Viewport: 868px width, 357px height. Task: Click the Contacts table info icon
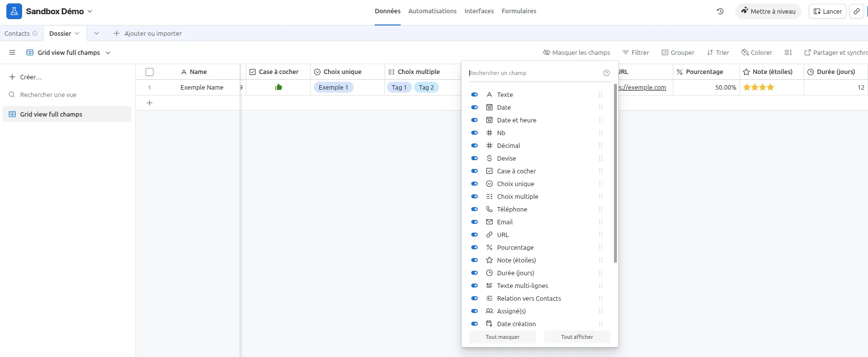click(35, 33)
